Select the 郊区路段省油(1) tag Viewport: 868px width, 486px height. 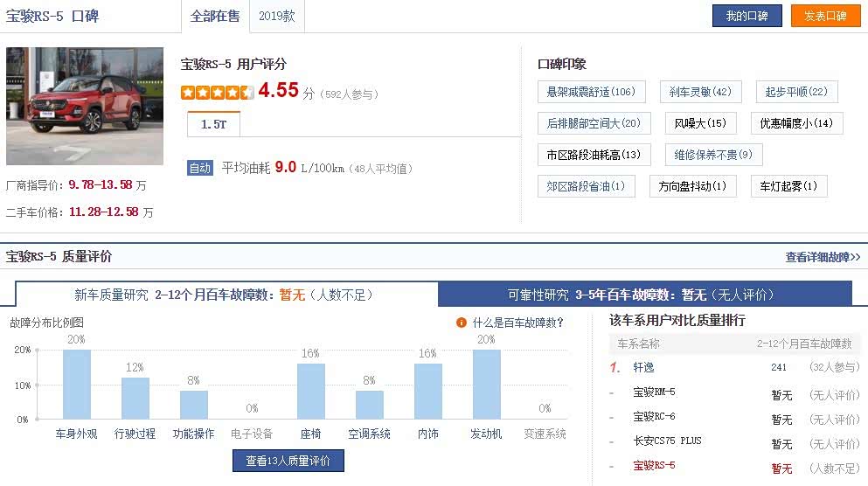pos(587,186)
